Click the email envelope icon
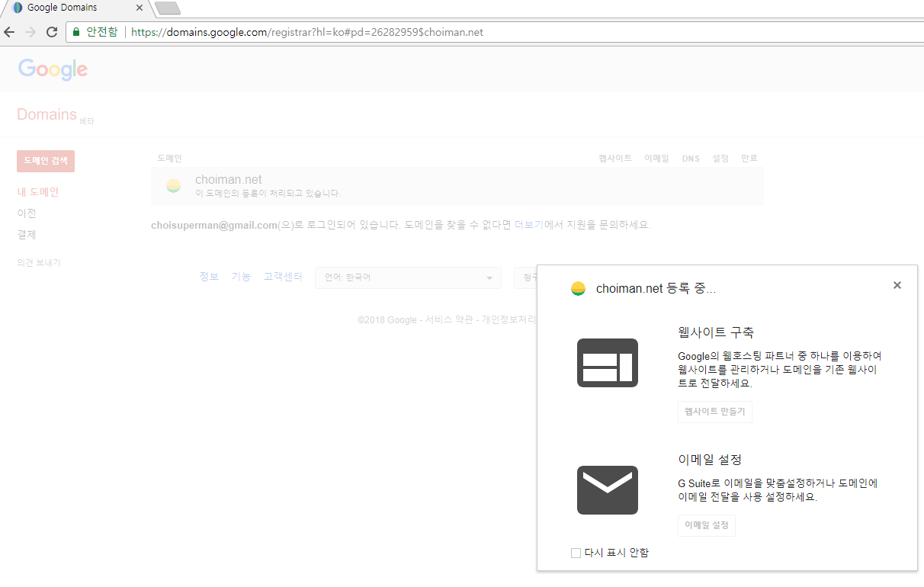The image size is (924, 587). coord(608,490)
